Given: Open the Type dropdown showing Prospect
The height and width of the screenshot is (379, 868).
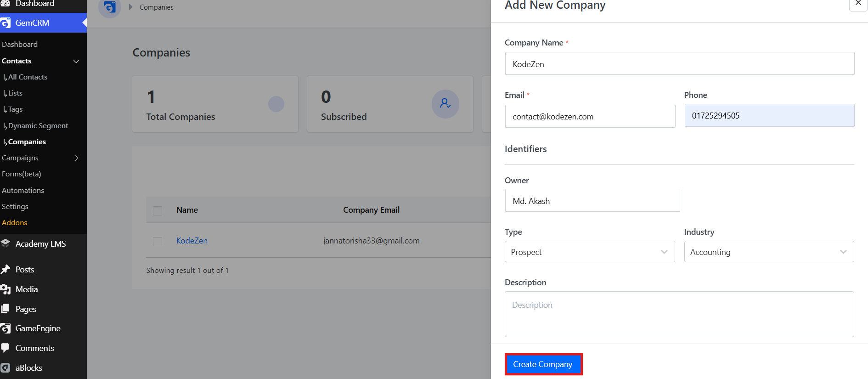Looking at the screenshot, I should [x=590, y=252].
